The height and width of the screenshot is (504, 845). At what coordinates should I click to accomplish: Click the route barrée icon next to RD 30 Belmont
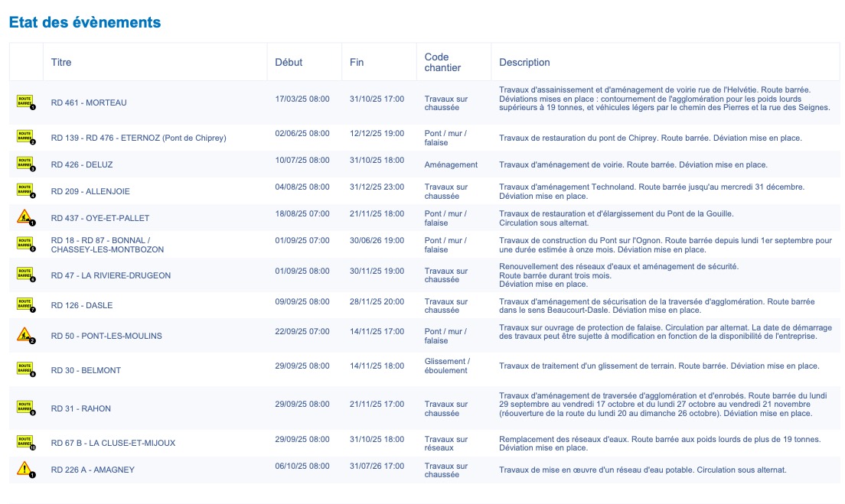pyautogui.click(x=25, y=369)
